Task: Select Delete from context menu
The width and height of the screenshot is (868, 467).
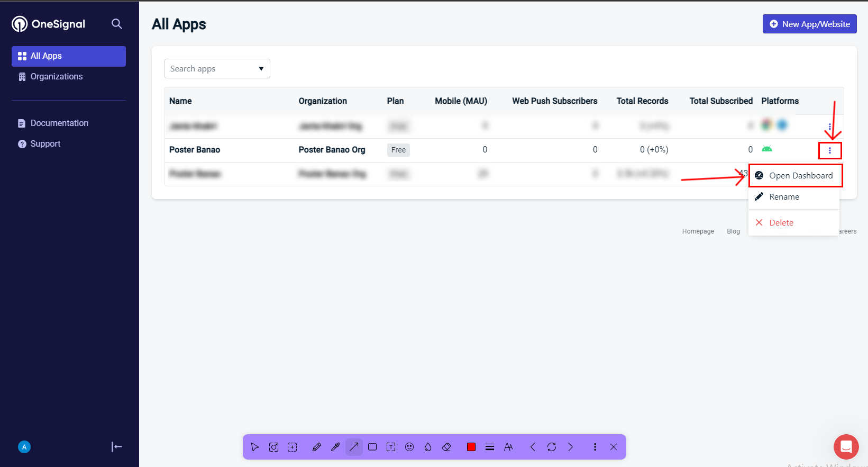Action: point(794,223)
